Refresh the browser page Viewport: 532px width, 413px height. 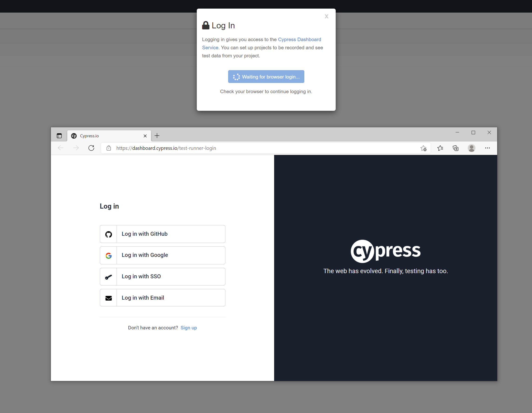91,148
